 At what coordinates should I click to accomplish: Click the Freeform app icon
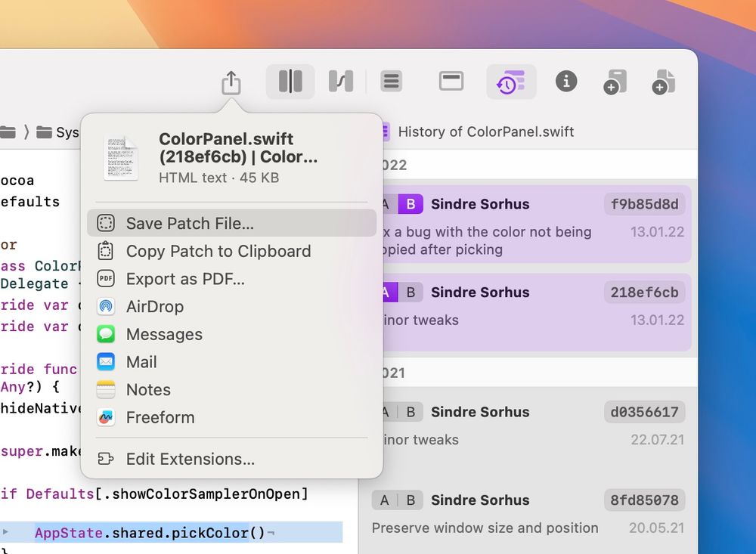coord(106,417)
